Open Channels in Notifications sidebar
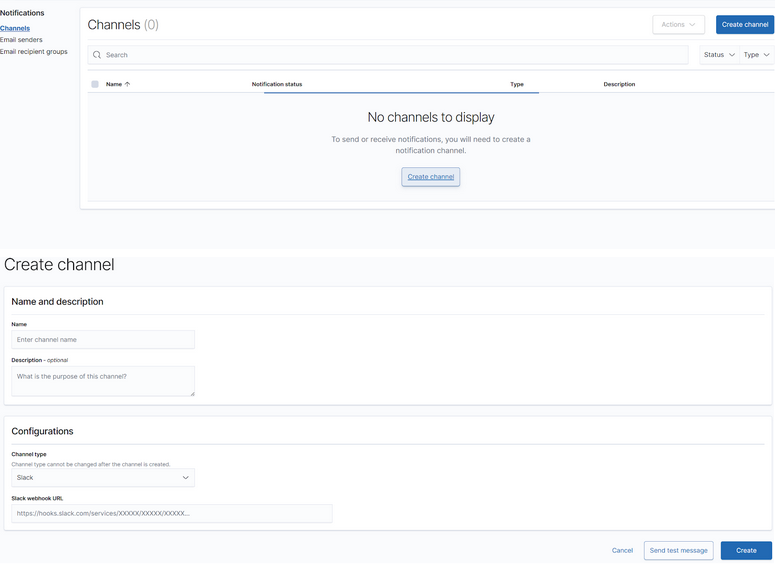 click(15, 28)
